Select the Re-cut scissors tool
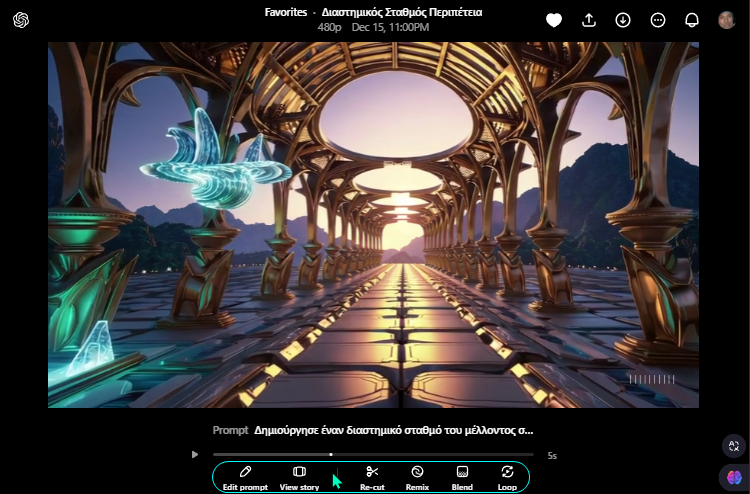Viewport: 750px width, 494px height. 372,478
